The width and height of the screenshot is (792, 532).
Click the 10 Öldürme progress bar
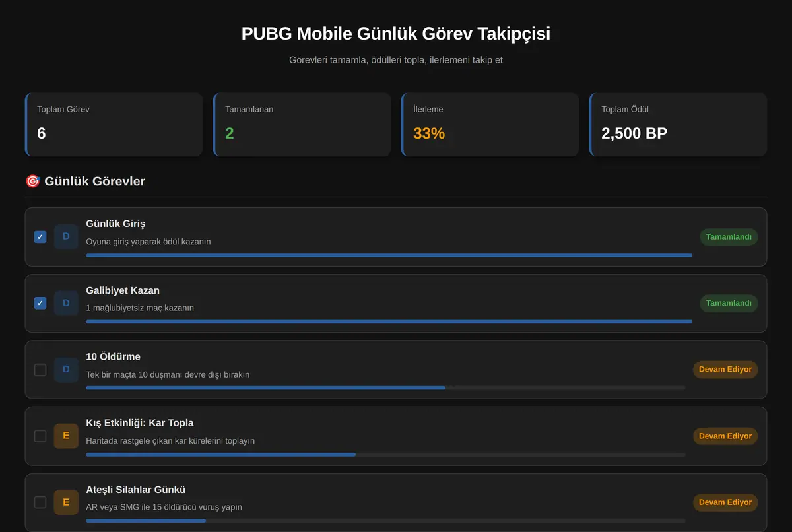(x=385, y=388)
